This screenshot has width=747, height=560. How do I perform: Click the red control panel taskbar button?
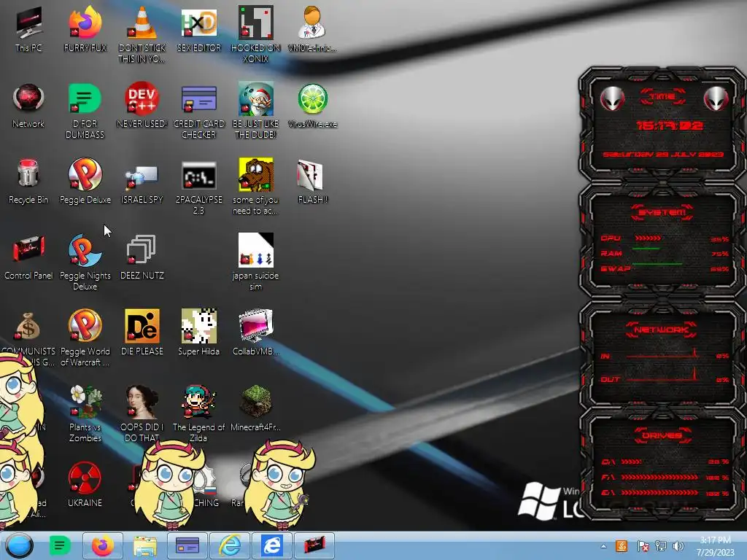click(314, 545)
